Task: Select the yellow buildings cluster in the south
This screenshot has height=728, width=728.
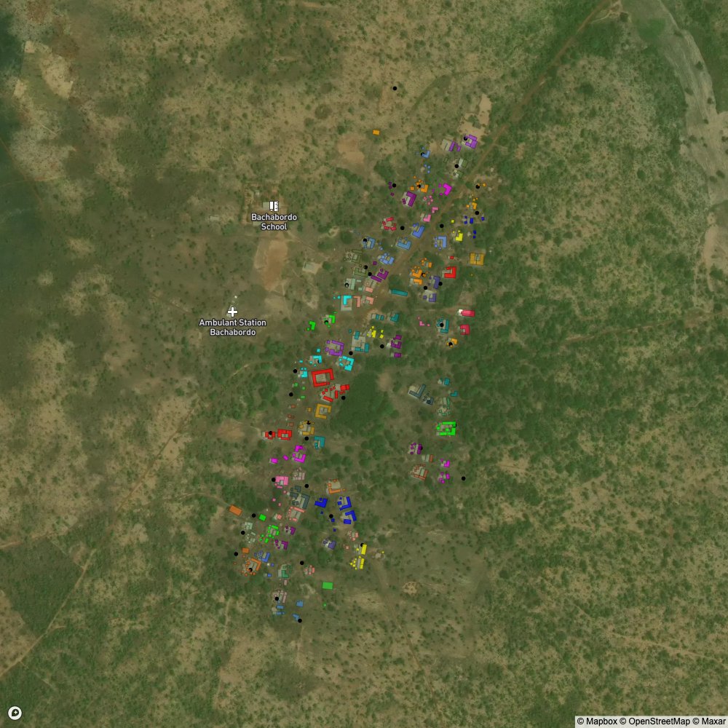Action: pos(359,559)
